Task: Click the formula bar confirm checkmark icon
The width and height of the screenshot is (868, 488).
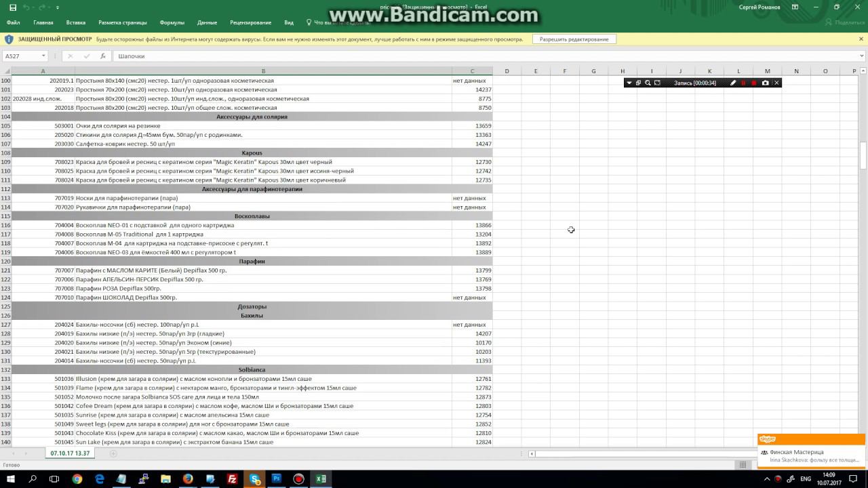Action: (x=87, y=56)
